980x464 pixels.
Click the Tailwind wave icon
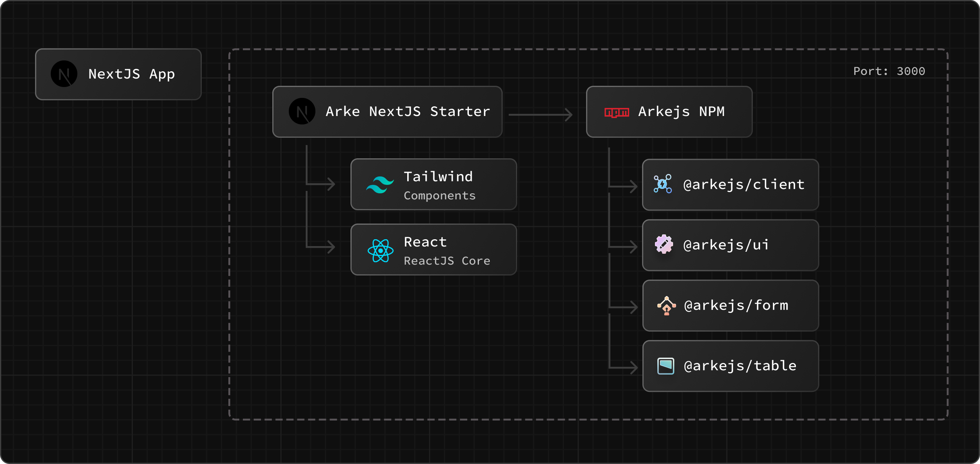click(x=380, y=184)
